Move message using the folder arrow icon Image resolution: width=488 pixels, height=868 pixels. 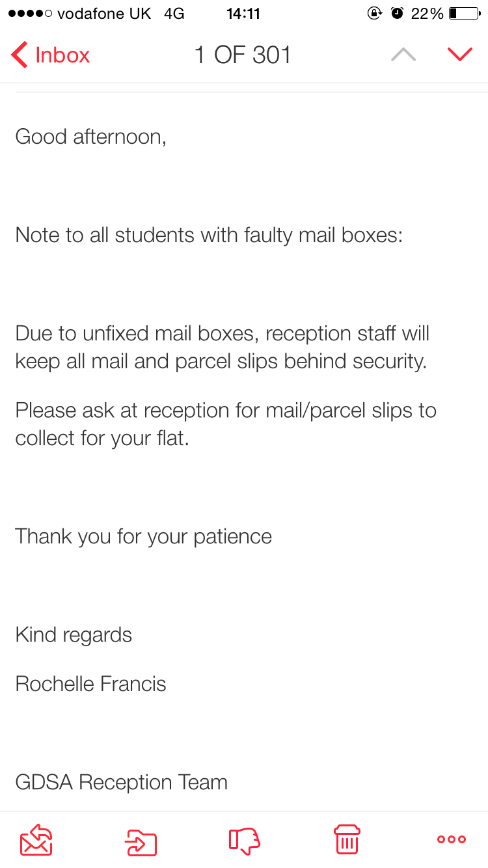[x=141, y=840]
